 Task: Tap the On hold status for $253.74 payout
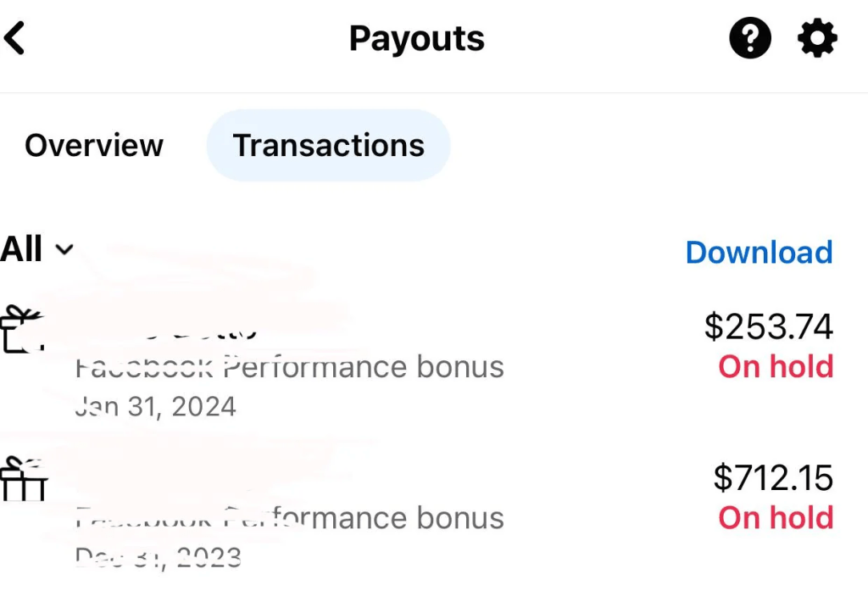[775, 366]
